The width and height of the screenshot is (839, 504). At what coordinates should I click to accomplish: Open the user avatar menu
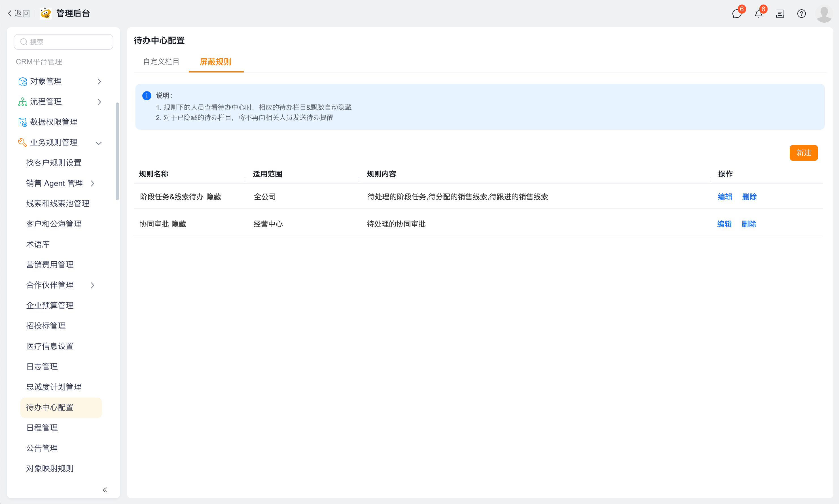coord(824,14)
